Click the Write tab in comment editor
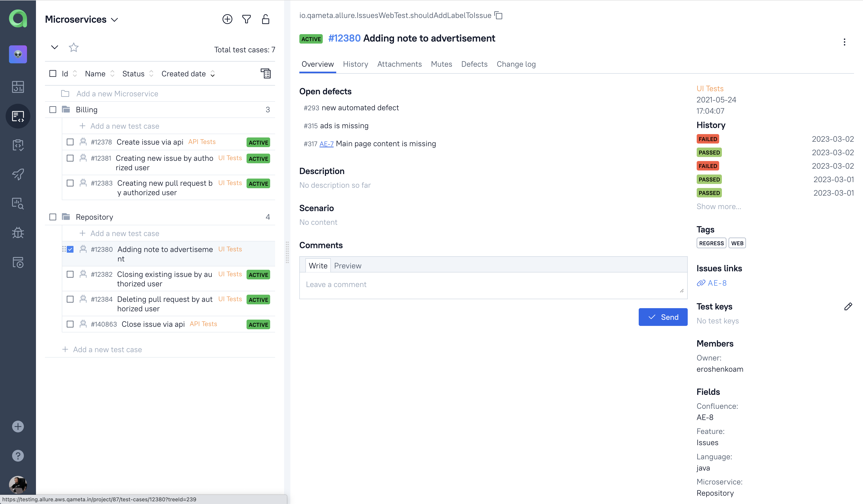The image size is (863, 504). [318, 265]
